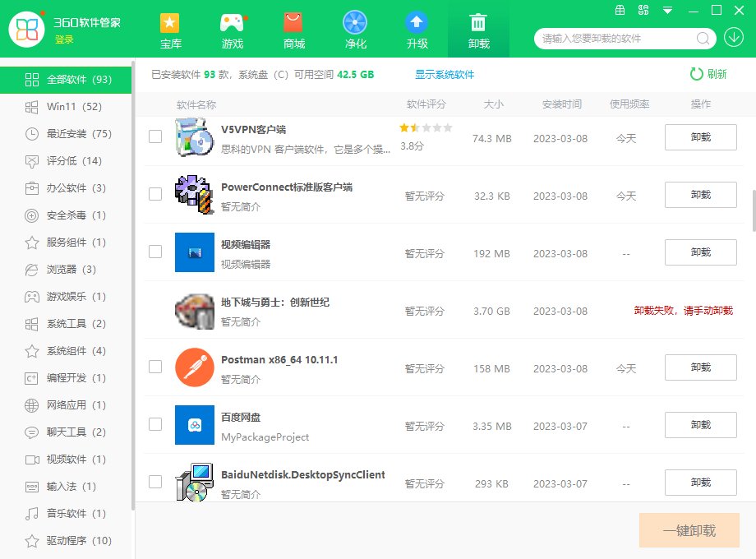
Task: Open 聊天工具 (2) chat category
Action: pyautogui.click(x=66, y=432)
